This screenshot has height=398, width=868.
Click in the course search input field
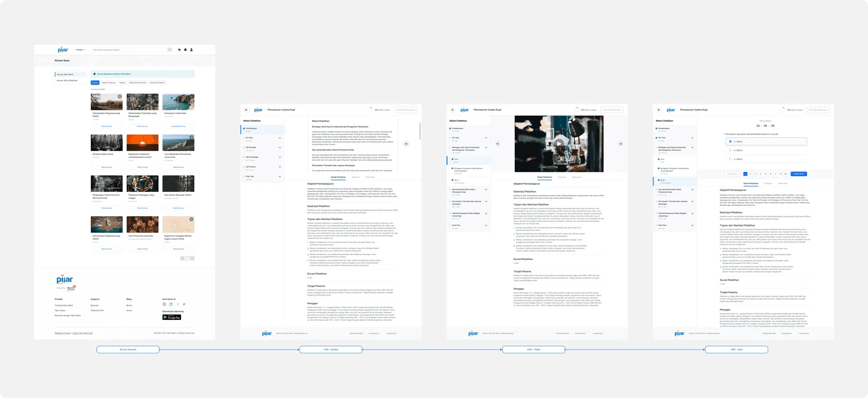(130, 50)
